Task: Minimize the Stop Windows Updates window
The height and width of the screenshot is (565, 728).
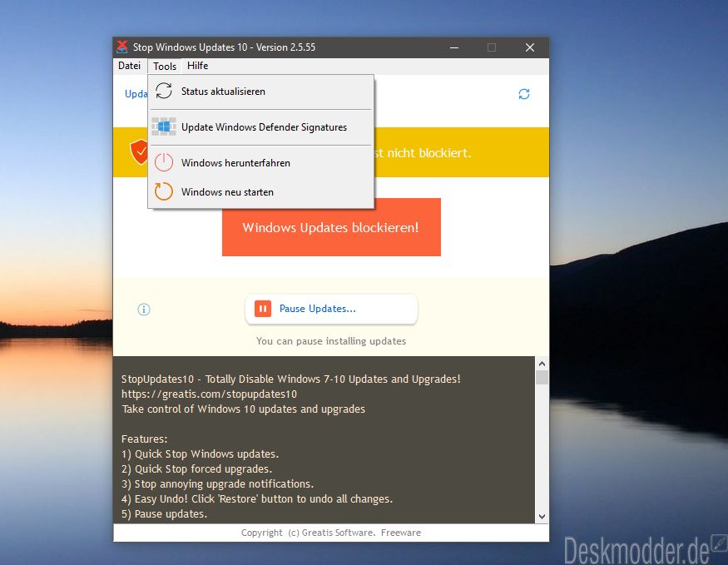Action: click(454, 47)
